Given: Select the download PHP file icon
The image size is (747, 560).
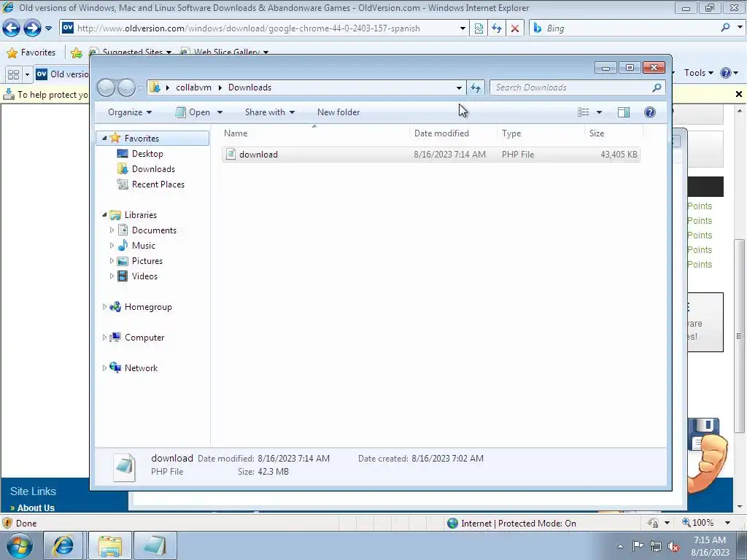Looking at the screenshot, I should pos(231,155).
